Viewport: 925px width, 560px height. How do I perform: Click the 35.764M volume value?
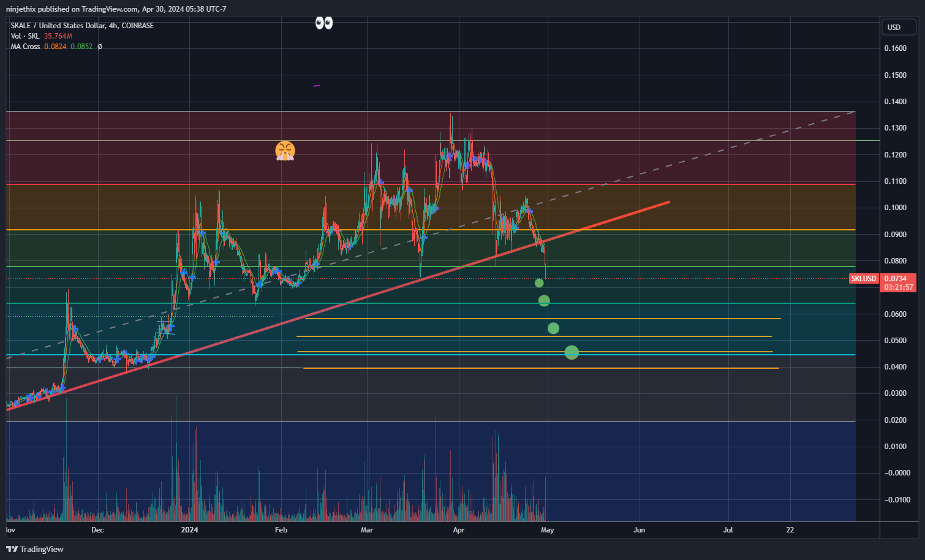point(58,36)
